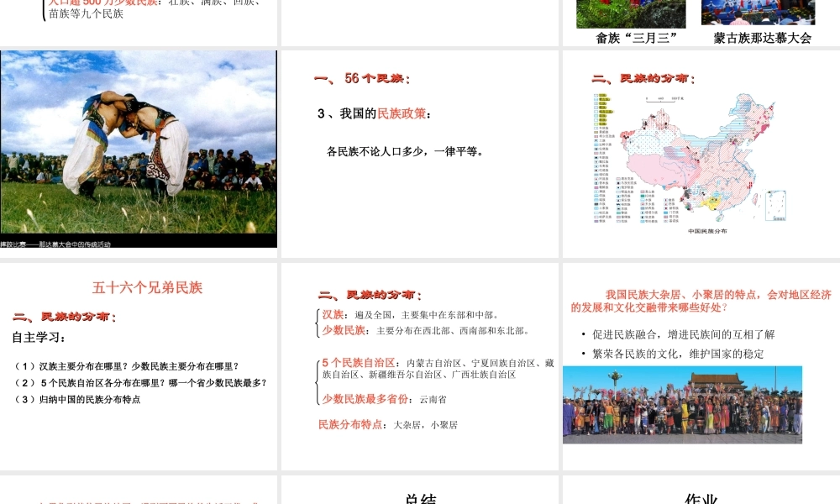This screenshot has height=504, width=840.
Task: Click question (3) 归纳中国的民族分布特点
Action: [77, 400]
